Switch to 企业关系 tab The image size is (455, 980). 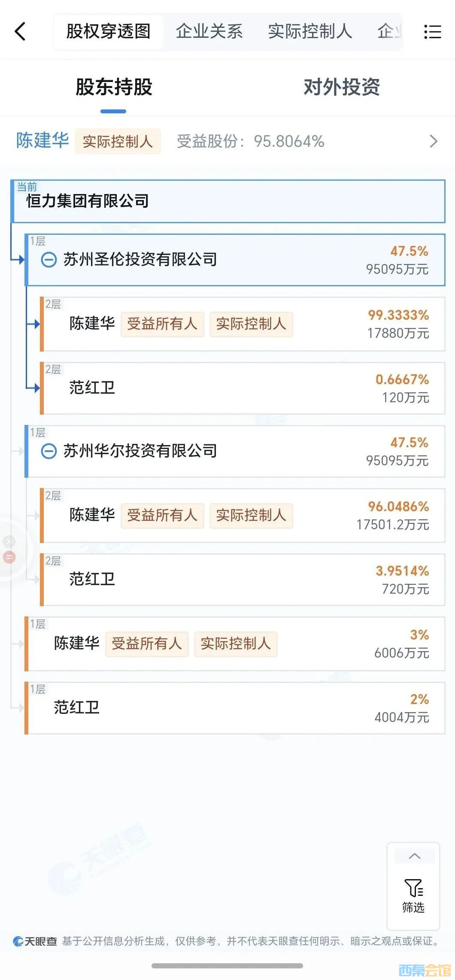click(x=209, y=31)
